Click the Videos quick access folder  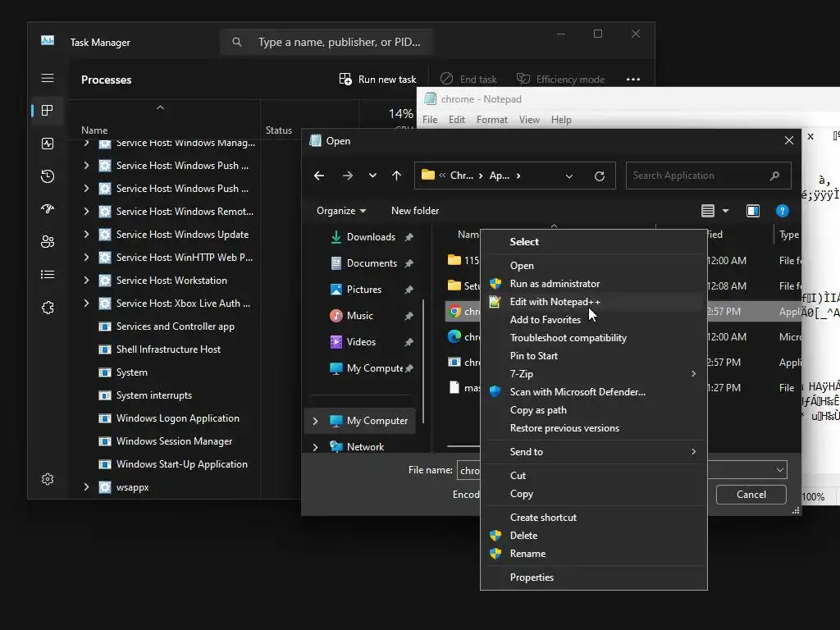tap(361, 342)
